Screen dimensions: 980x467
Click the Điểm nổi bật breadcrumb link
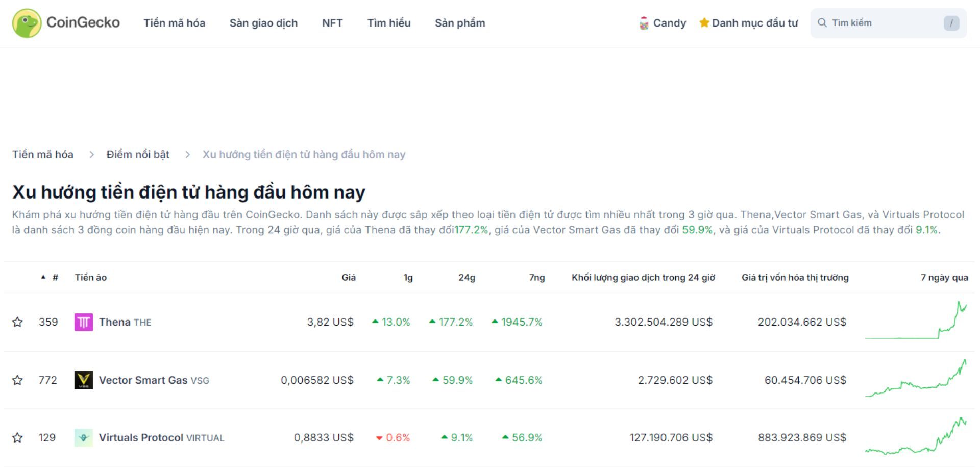[138, 154]
